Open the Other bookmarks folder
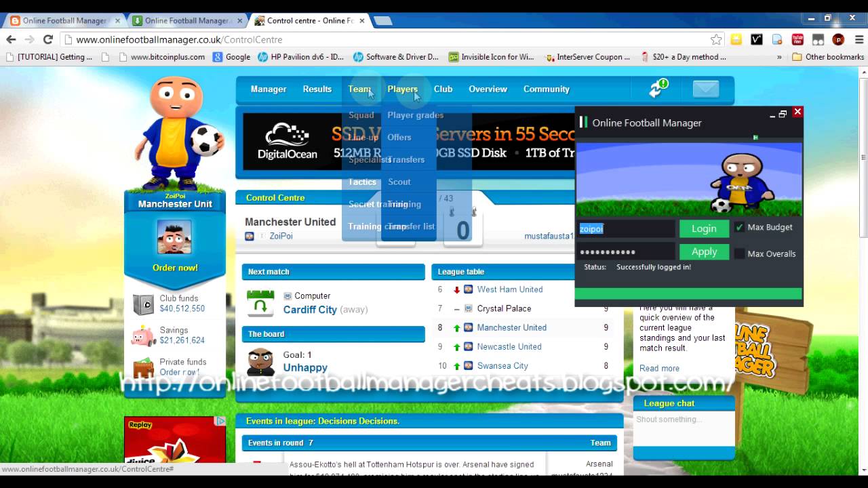Screen dimensions: 868x488 click(828, 57)
